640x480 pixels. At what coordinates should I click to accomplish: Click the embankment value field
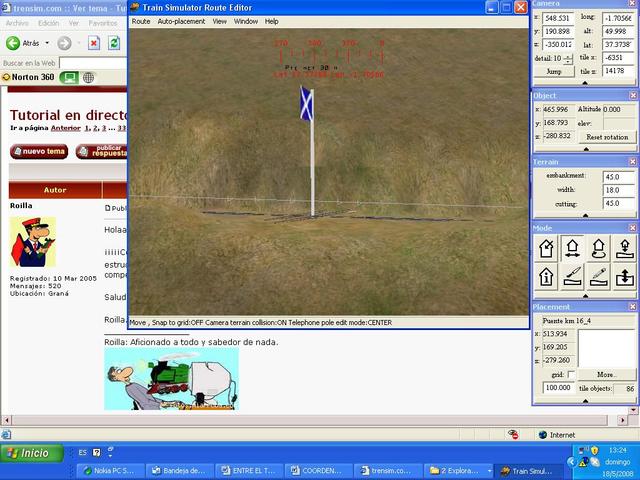point(618,175)
